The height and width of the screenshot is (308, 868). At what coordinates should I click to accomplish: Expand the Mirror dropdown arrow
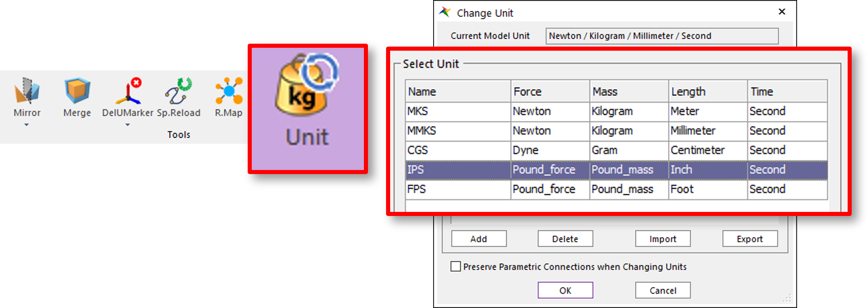click(x=27, y=125)
